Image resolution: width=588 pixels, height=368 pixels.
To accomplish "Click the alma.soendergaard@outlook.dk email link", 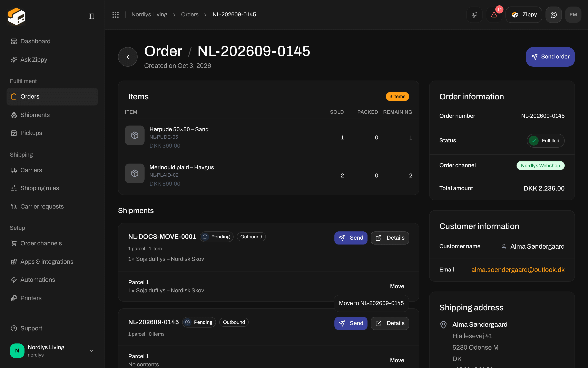I will point(518,270).
